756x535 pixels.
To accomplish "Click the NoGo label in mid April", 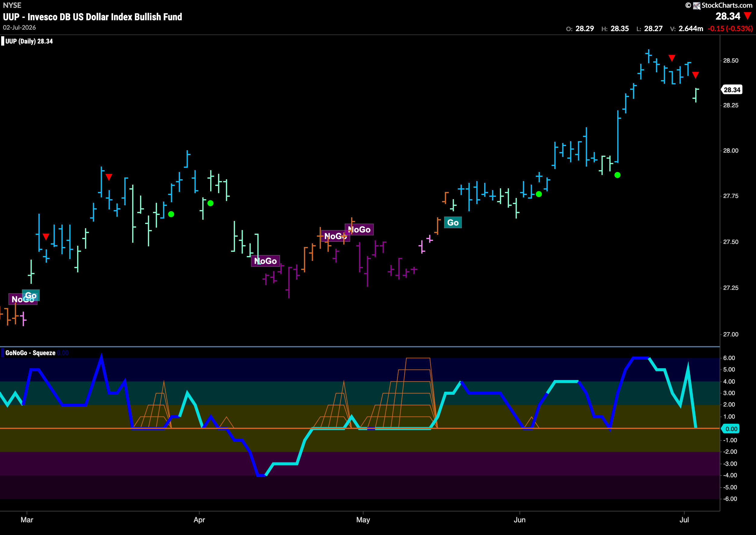I will [x=265, y=261].
